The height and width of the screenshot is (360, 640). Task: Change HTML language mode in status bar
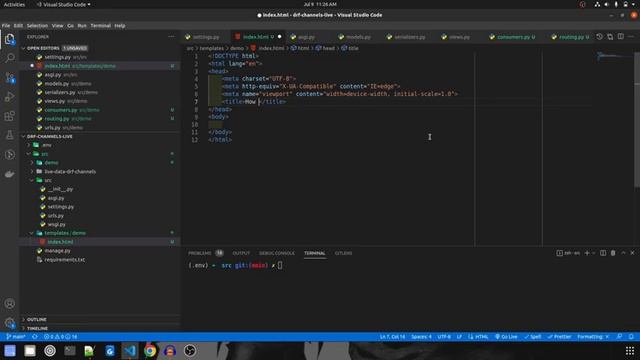478,337
